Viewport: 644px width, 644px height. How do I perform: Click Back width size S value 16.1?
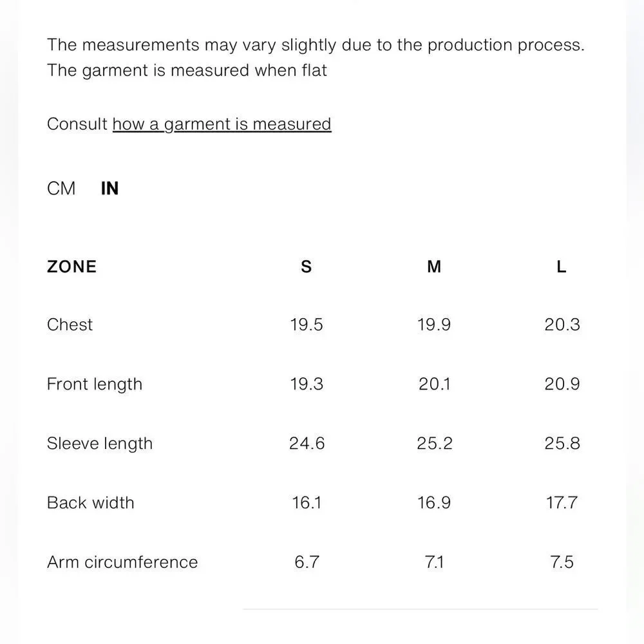pos(307,503)
